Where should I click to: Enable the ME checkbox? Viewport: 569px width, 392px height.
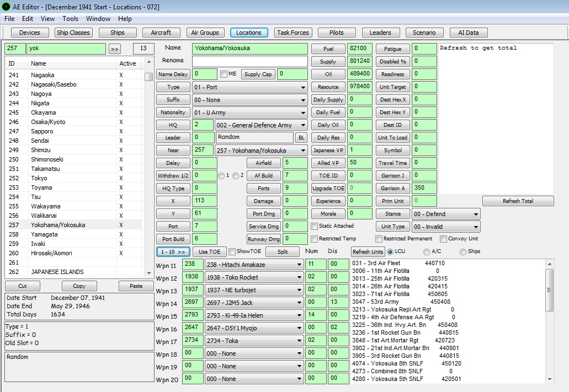pyautogui.click(x=224, y=74)
